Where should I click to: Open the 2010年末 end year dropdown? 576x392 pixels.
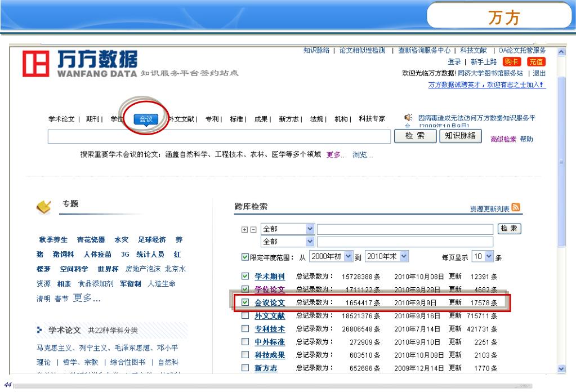(387, 256)
